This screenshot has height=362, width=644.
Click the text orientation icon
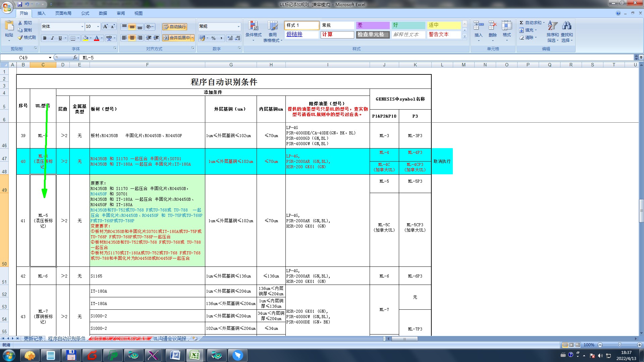pos(149,27)
